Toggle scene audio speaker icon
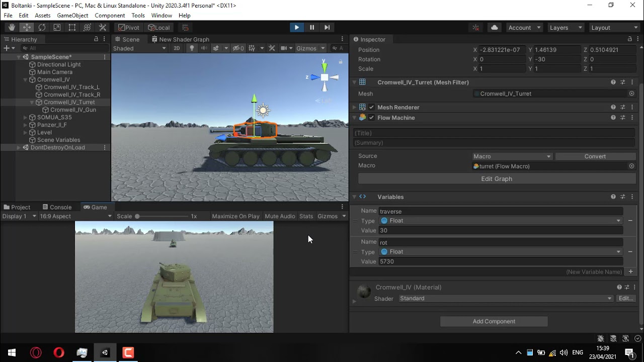Screen dimensions: 644x362 204,48
